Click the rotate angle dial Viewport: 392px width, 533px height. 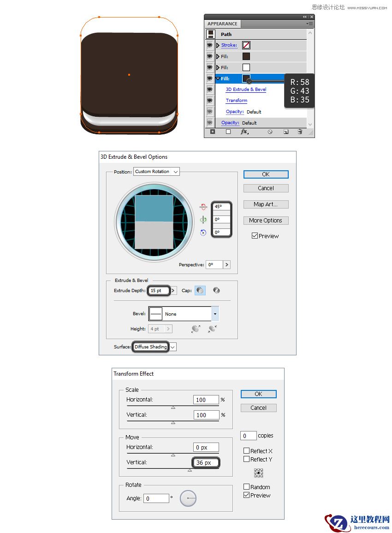click(188, 498)
